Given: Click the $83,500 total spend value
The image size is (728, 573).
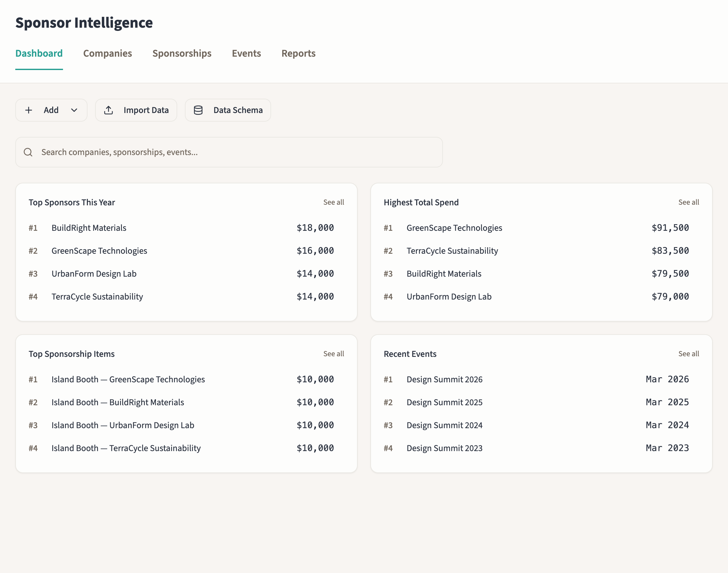Looking at the screenshot, I should [x=670, y=251].
